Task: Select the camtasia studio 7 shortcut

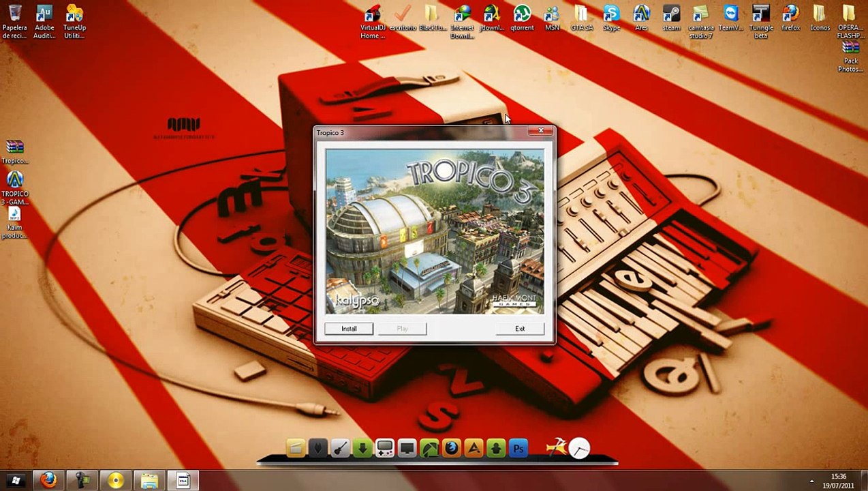Action: pos(700,21)
